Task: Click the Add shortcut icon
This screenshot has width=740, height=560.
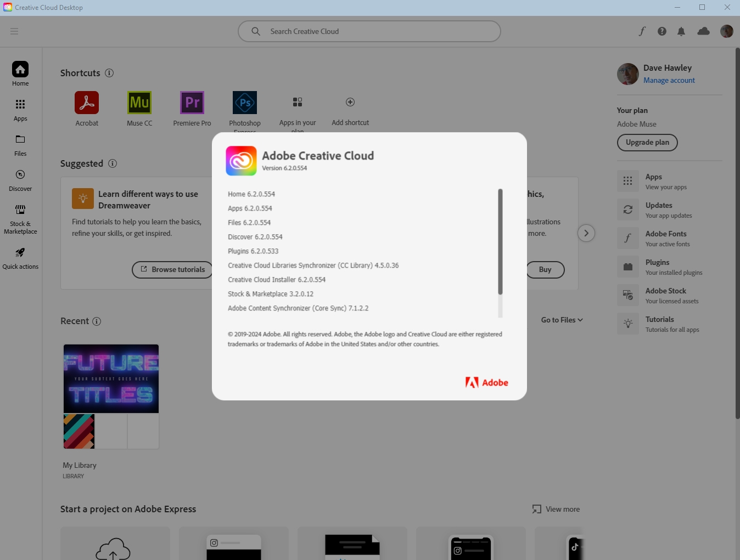Action: 350,102
